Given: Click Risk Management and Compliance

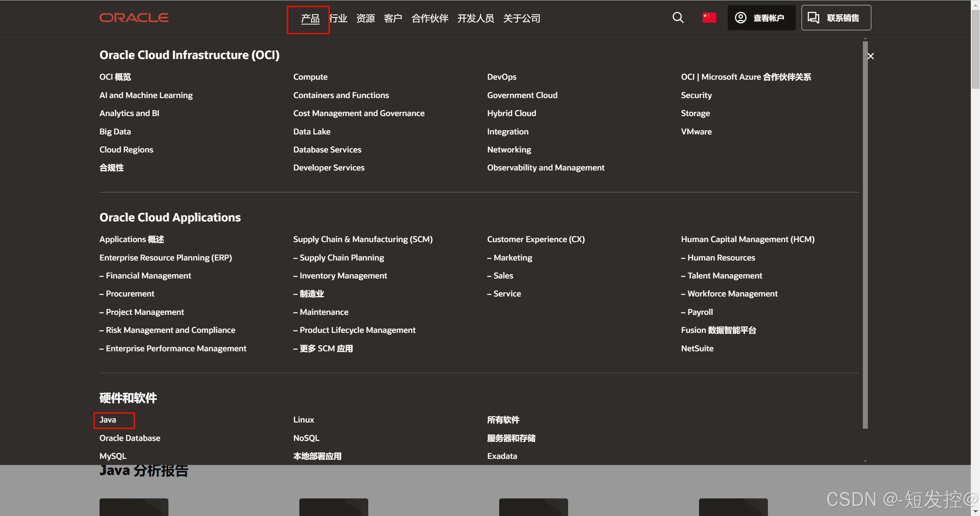Looking at the screenshot, I should click(x=167, y=330).
